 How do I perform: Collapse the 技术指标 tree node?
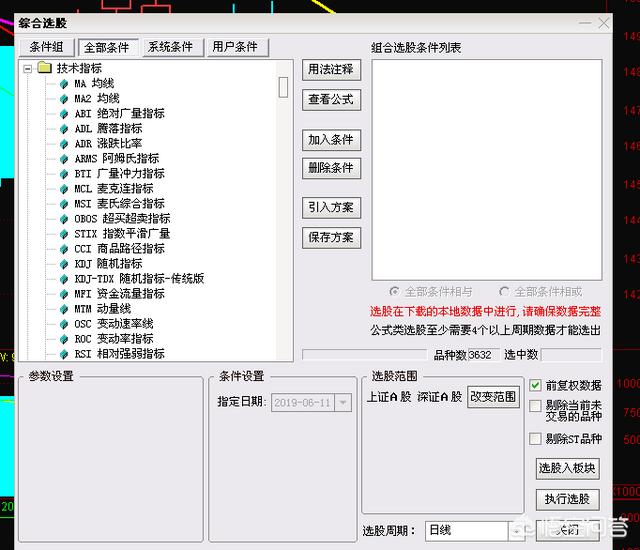[27, 69]
